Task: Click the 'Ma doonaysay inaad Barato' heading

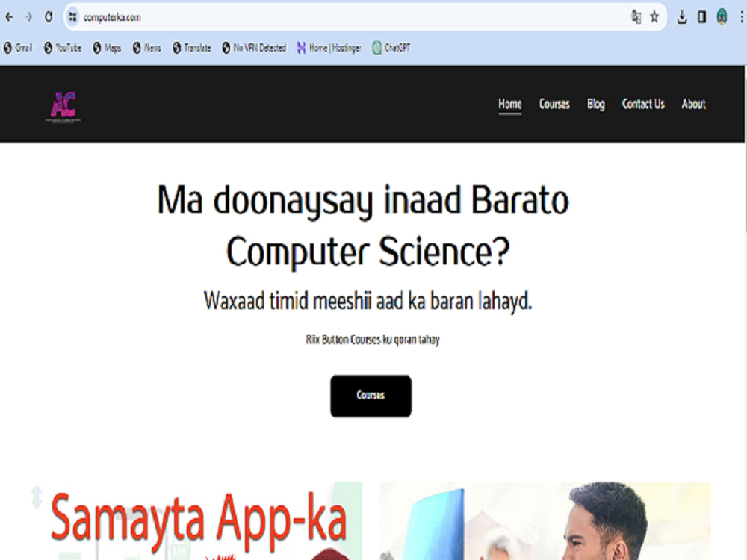Action: [363, 200]
